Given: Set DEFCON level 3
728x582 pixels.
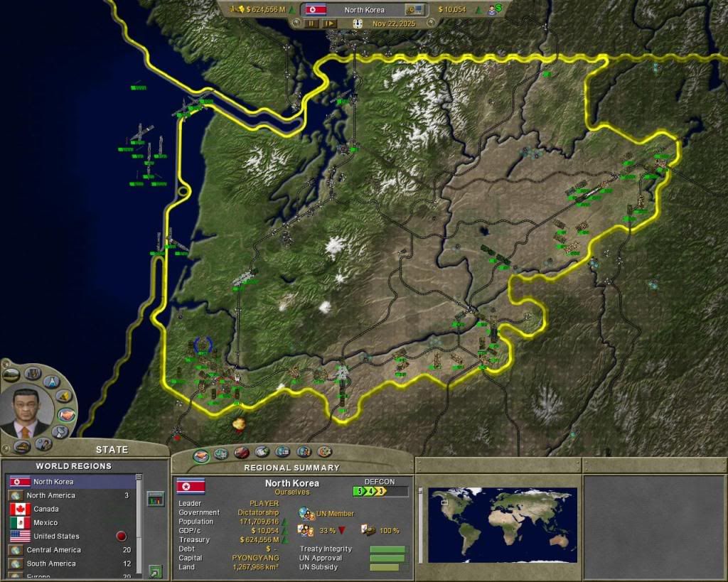Looking at the screenshot, I should pos(381,491).
